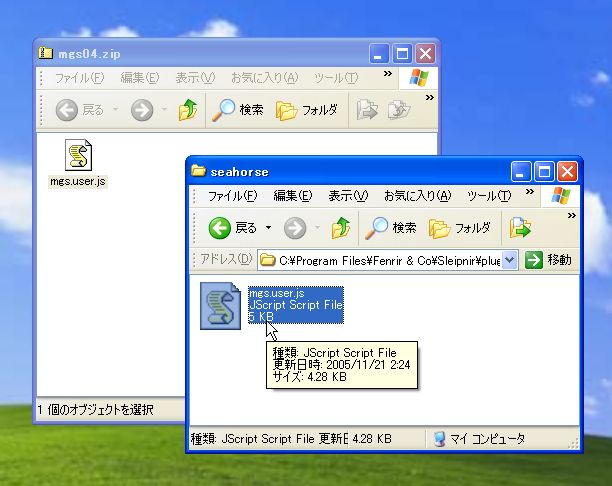
Task: Close the seahorse window
Action: click(x=567, y=171)
